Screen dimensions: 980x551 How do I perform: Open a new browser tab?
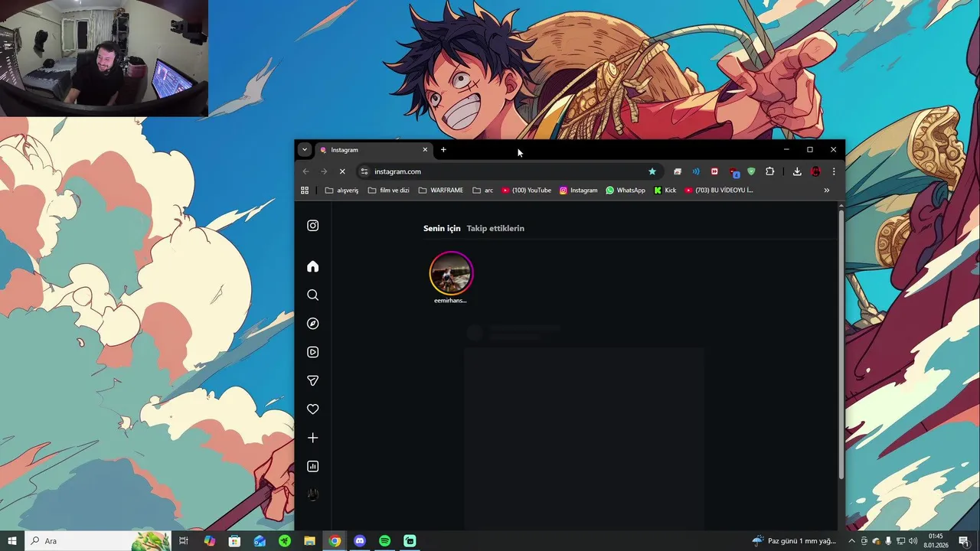click(x=443, y=150)
